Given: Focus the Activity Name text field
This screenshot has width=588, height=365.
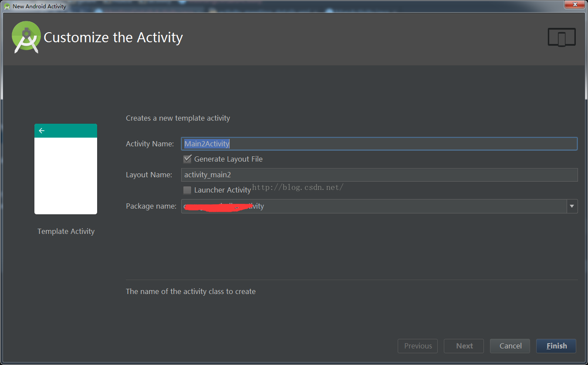Looking at the screenshot, I should (379, 144).
